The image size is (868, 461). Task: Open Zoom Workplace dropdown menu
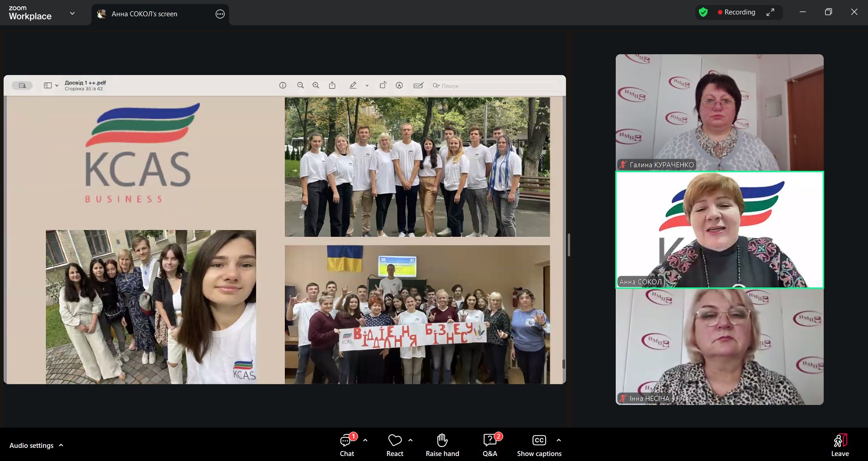[72, 14]
